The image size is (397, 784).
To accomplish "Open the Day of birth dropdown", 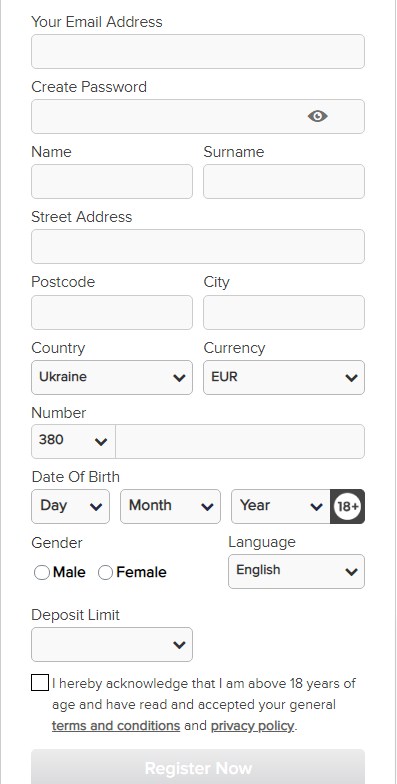I will coord(70,506).
